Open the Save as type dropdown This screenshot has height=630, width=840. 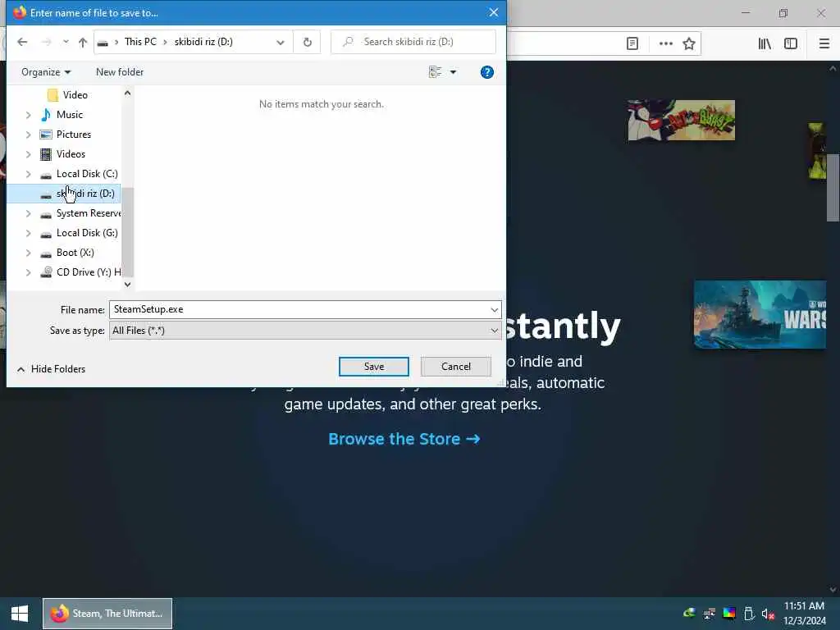(305, 331)
